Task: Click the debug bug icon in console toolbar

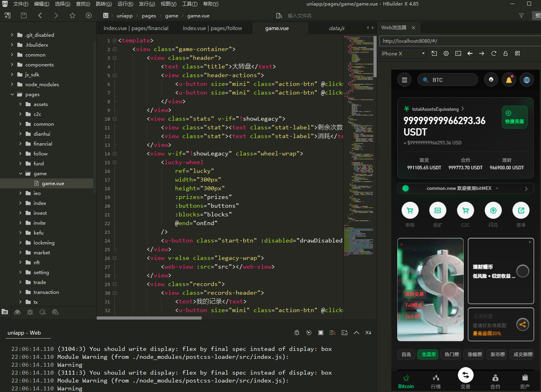Action: pyautogui.click(x=297, y=333)
